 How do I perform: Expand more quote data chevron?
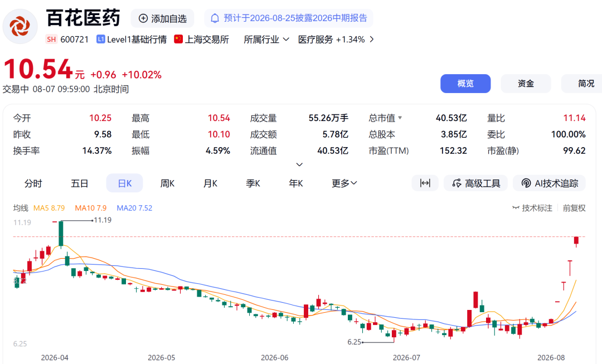coord(299,165)
